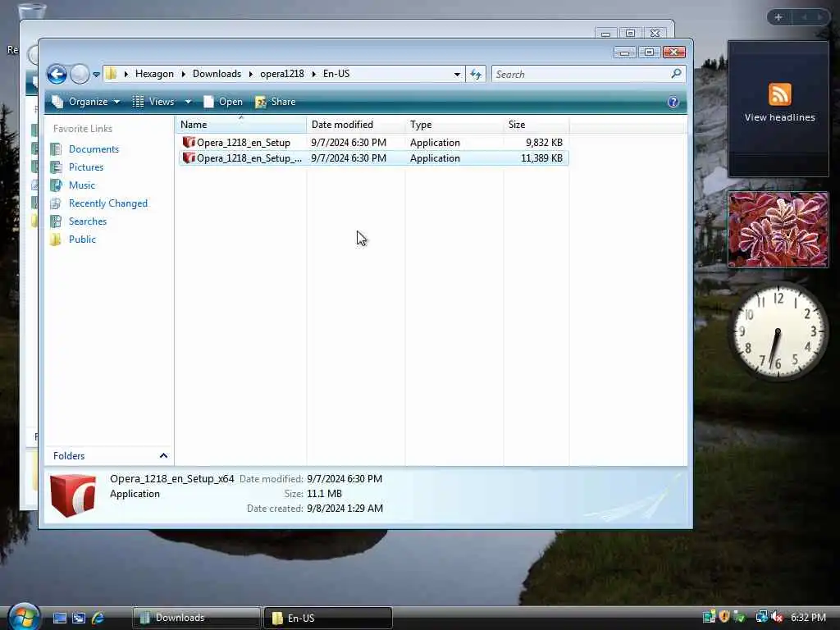Click the analog clock gadget
Image resolution: width=840 pixels, height=630 pixels.
point(778,332)
